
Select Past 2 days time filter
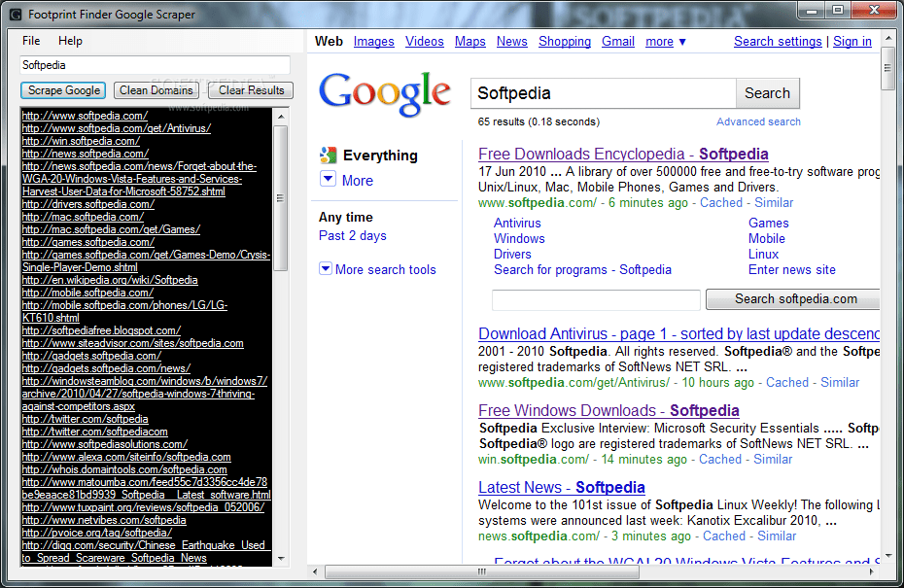pos(352,236)
